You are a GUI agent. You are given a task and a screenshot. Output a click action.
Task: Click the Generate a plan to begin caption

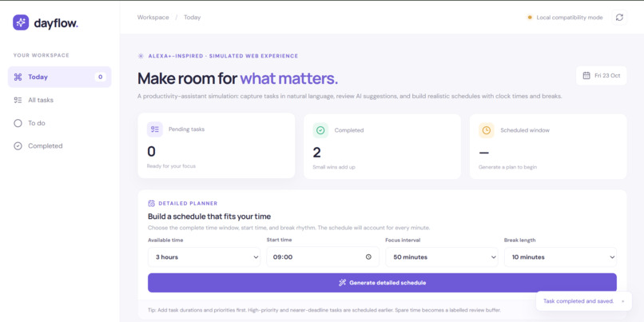[507, 167]
